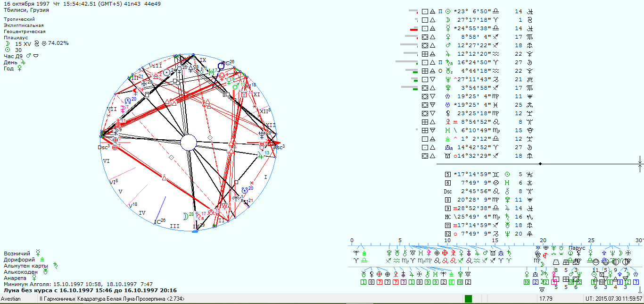Select the Эклиптикальная setting
The image size is (644, 304).
(x=24, y=25)
